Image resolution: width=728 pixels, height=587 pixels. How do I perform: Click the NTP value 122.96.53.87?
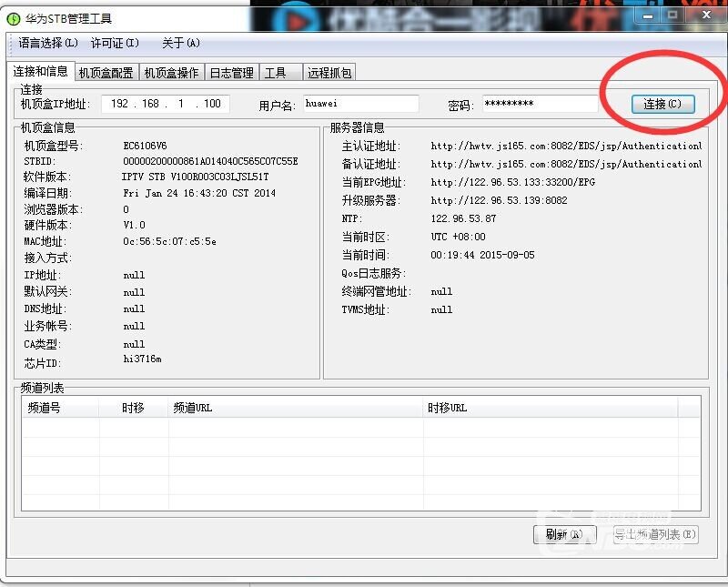[x=463, y=218]
